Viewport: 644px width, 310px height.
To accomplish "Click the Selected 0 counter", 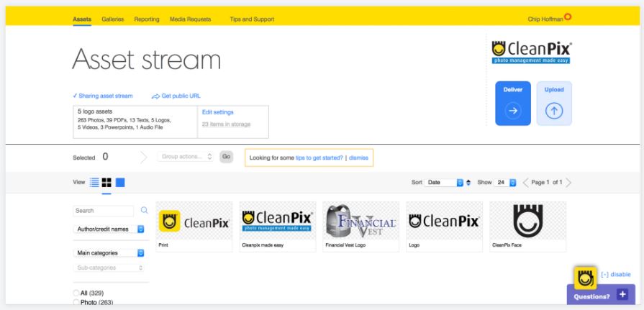I will [x=91, y=157].
